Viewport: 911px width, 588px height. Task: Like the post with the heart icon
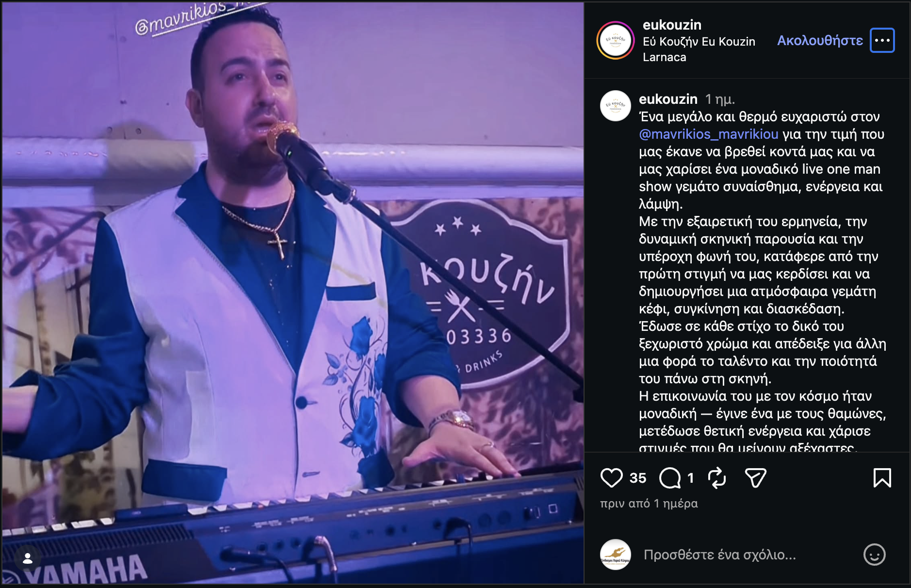point(611,478)
